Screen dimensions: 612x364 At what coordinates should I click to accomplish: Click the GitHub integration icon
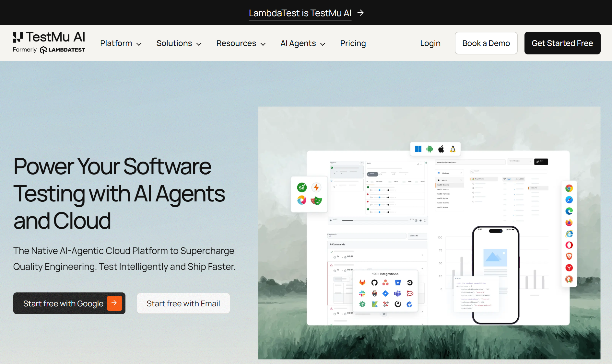[374, 283]
